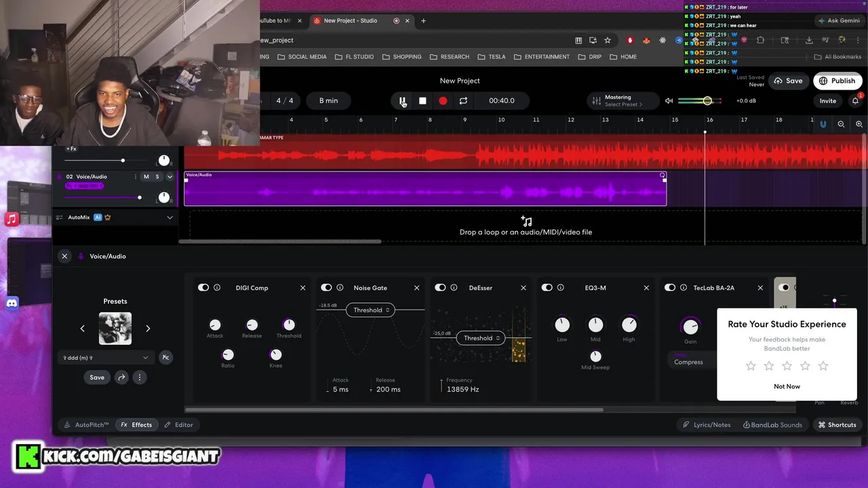Open preset more options menu
This screenshot has height=488, width=868.
tap(140, 378)
